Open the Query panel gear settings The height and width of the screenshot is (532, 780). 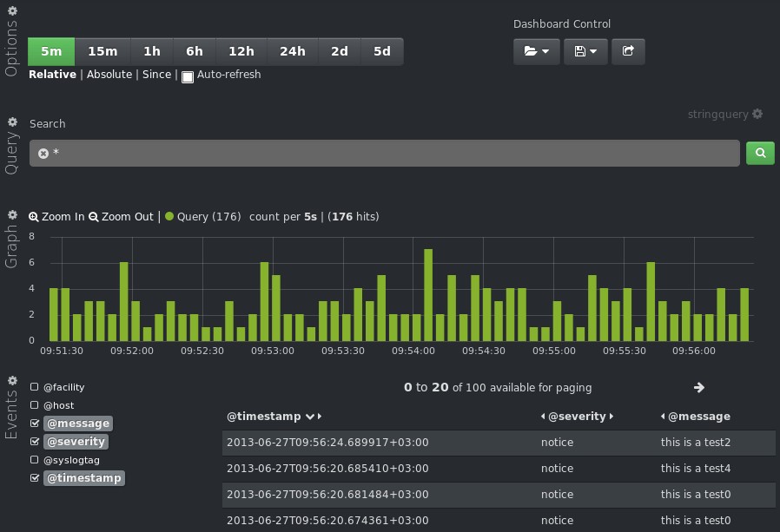12,122
